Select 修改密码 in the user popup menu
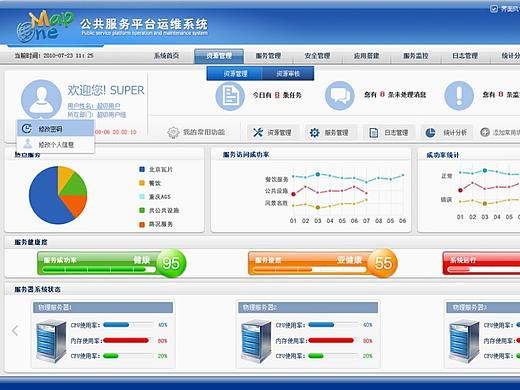520x390 pixels. 55,128
